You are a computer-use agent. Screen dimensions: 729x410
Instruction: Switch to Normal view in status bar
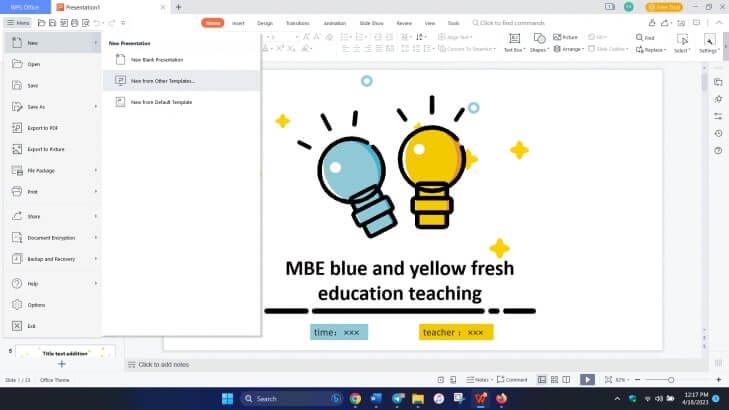[x=542, y=380]
